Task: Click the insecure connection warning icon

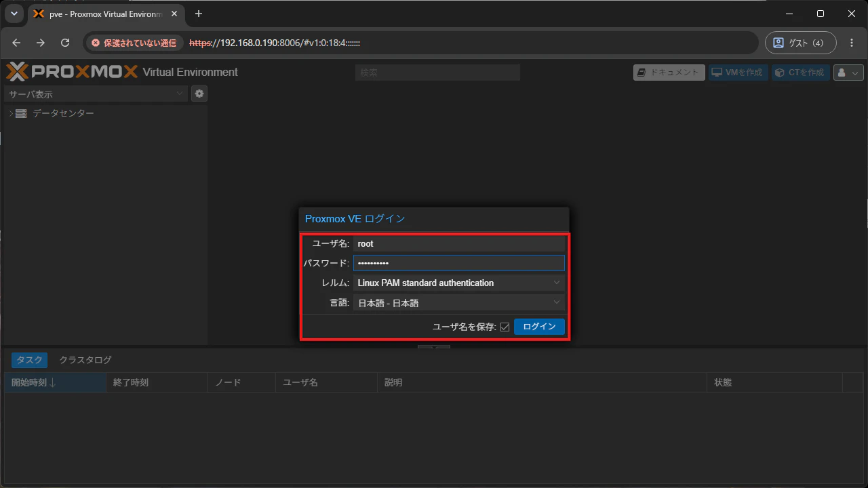Action: point(96,43)
